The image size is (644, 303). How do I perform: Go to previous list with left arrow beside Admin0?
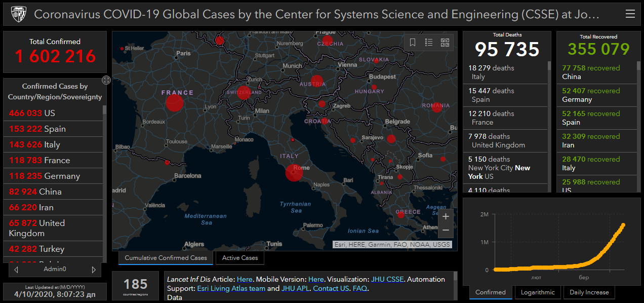[x=17, y=270]
